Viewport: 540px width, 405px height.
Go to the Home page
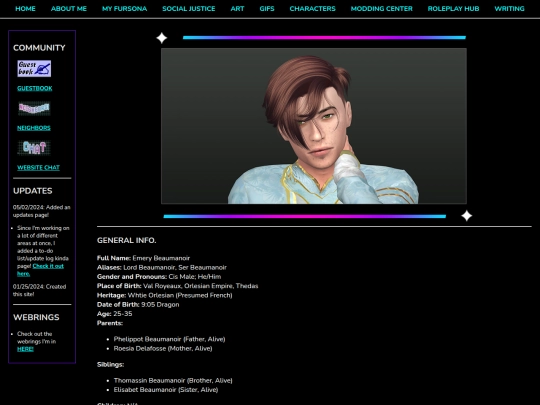(25, 9)
